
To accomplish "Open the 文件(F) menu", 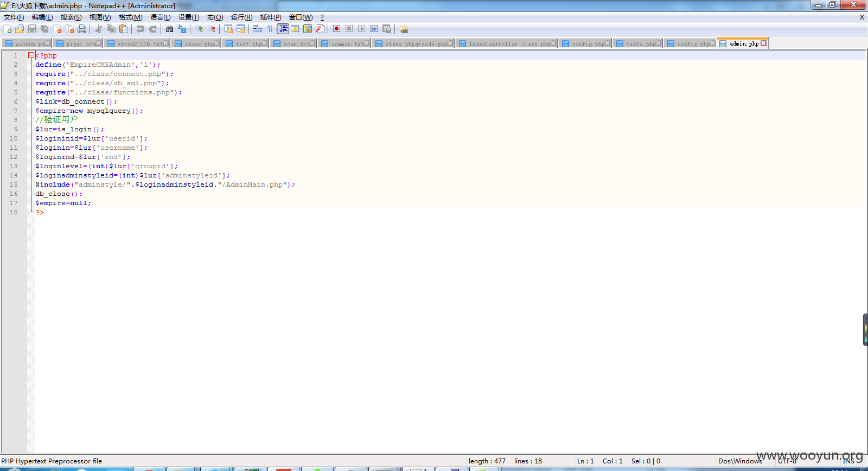I will (x=14, y=17).
